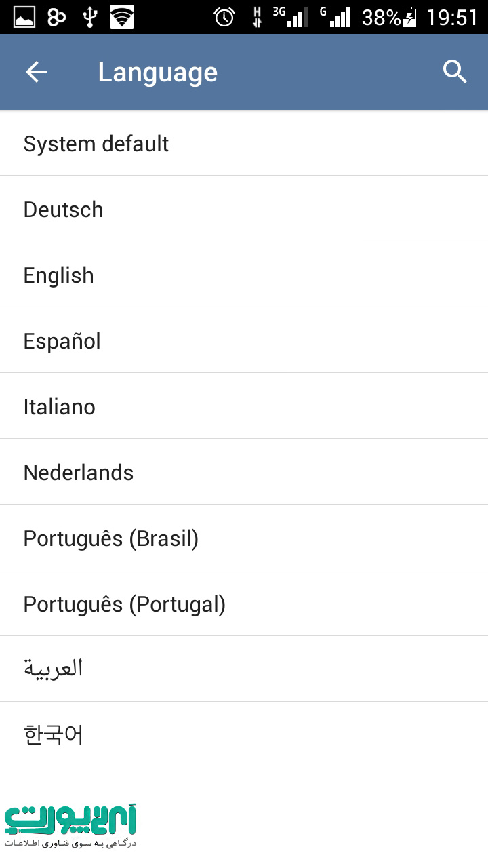488x868 pixels.
Task: Tap the USB connection status icon
Action: pos(89,17)
